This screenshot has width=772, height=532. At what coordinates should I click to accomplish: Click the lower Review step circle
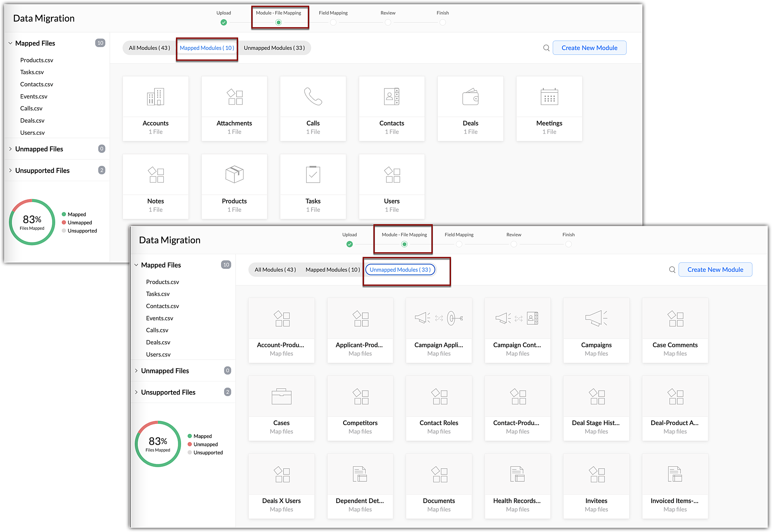pos(514,244)
